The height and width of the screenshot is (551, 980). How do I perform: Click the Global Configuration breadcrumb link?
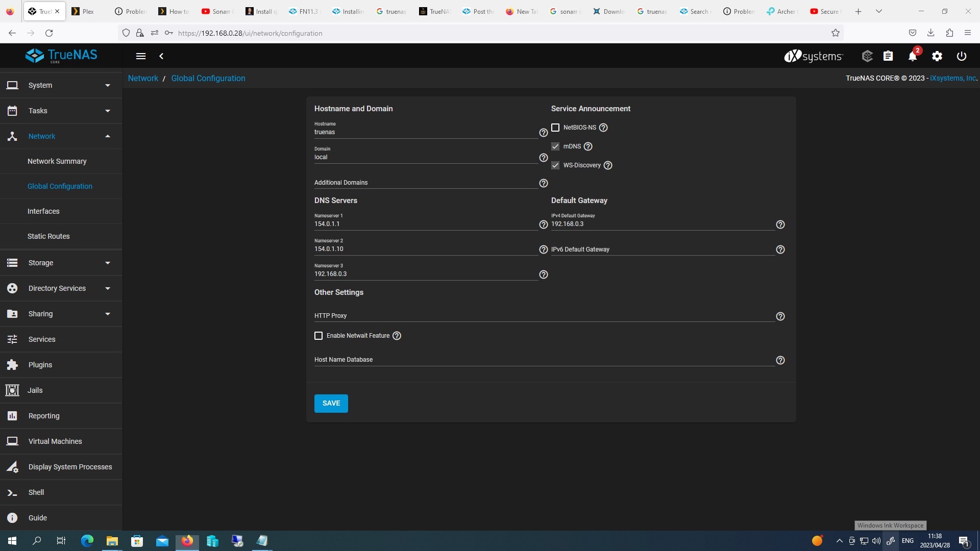pos(208,78)
